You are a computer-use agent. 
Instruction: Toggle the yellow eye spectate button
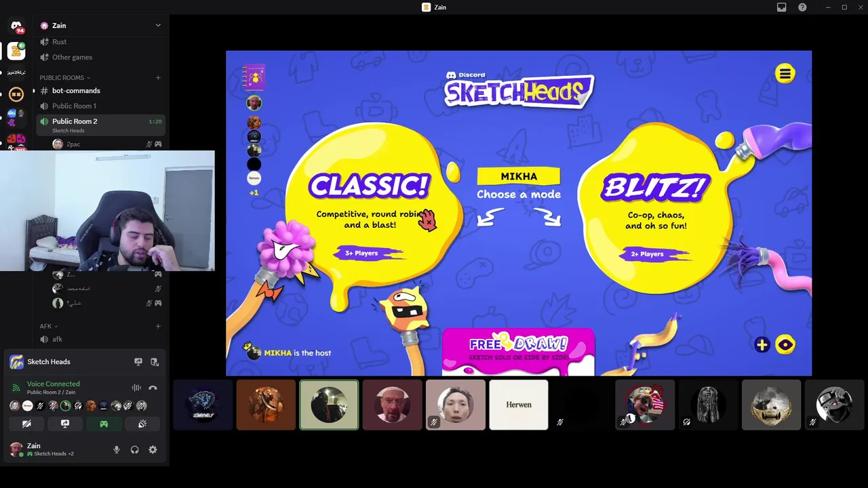pyautogui.click(x=785, y=345)
